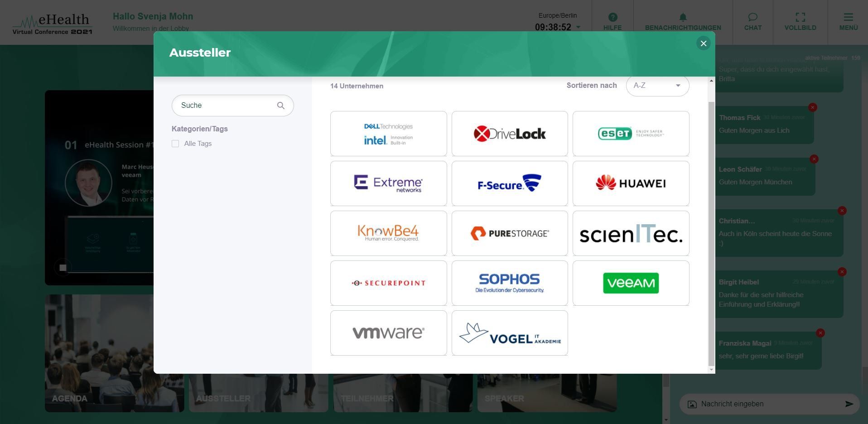Open the Extreme Networks exhibitor card
Viewport: 868px width, 424px height.
pyautogui.click(x=388, y=183)
